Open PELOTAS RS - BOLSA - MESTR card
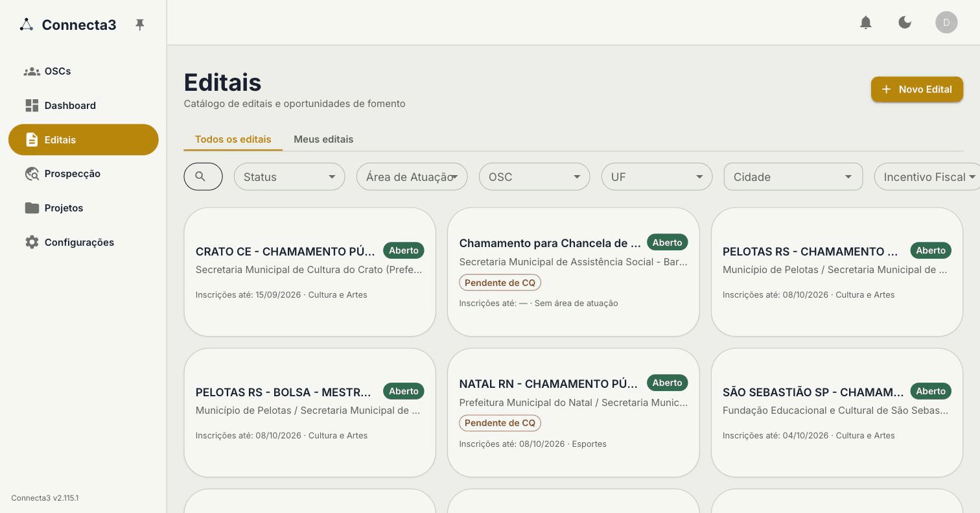Image resolution: width=980 pixels, height=513 pixels. pos(310,412)
